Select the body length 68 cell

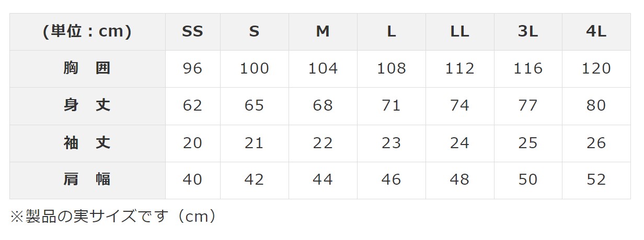[x=323, y=105]
